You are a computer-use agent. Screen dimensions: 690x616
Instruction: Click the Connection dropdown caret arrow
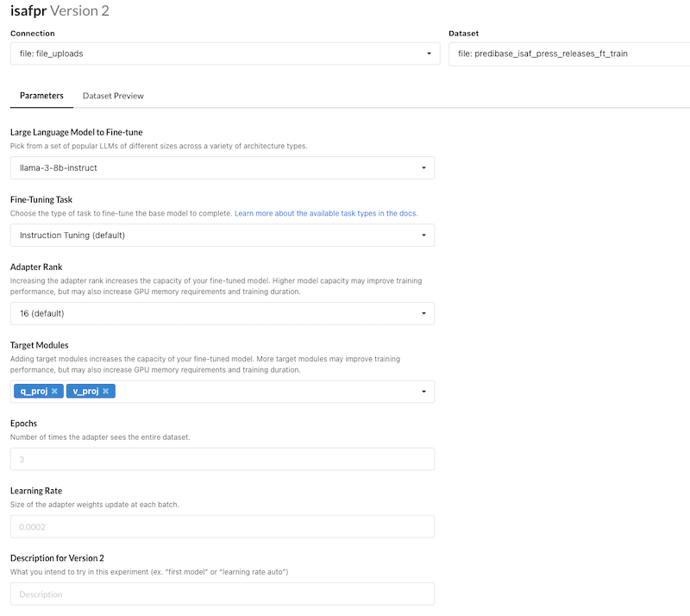pyautogui.click(x=429, y=53)
